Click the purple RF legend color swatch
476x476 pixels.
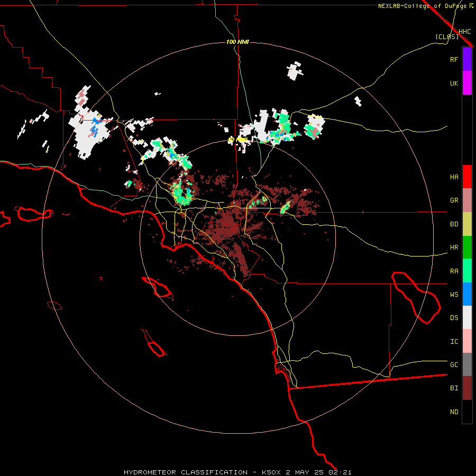pyautogui.click(x=467, y=59)
